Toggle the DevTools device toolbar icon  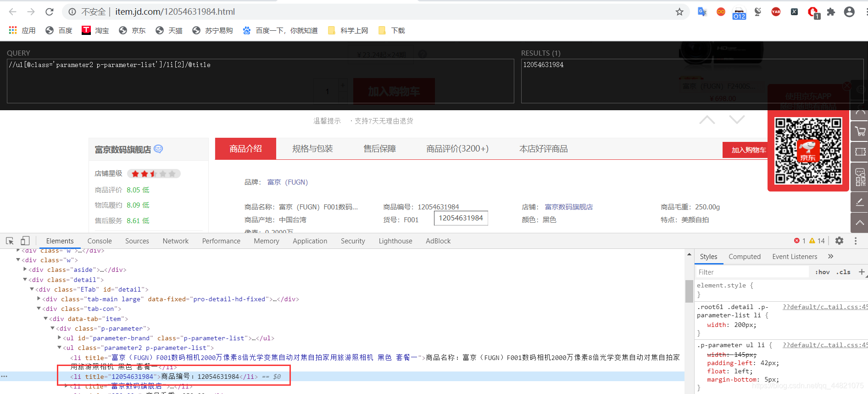25,241
